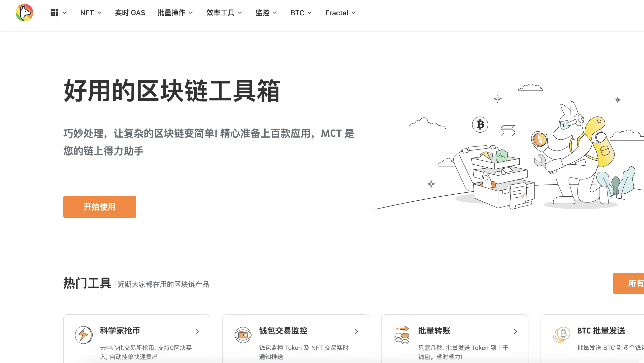Open the Fractal menu
Screen dimensions: 644x363
(337, 13)
